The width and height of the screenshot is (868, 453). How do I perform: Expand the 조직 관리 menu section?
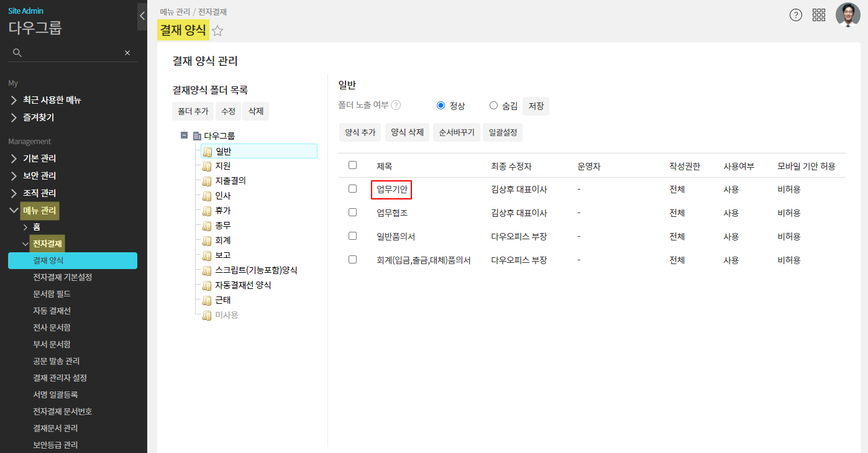[x=39, y=193]
